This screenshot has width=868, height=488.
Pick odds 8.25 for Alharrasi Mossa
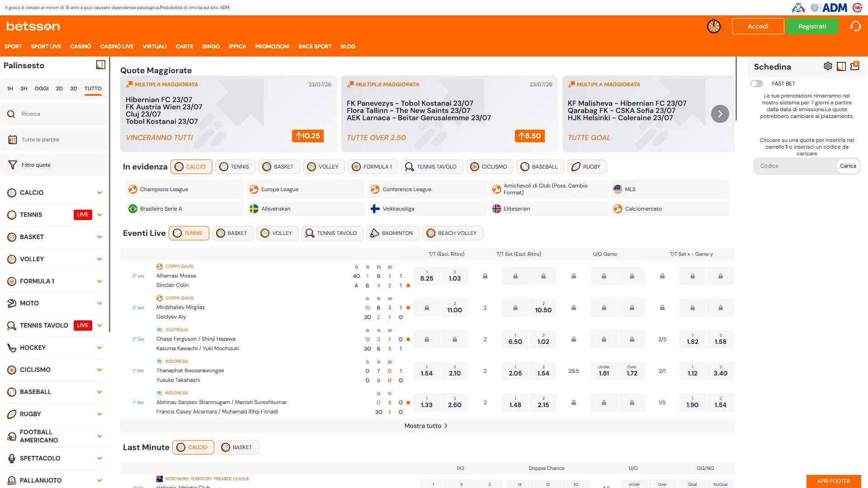tap(427, 276)
